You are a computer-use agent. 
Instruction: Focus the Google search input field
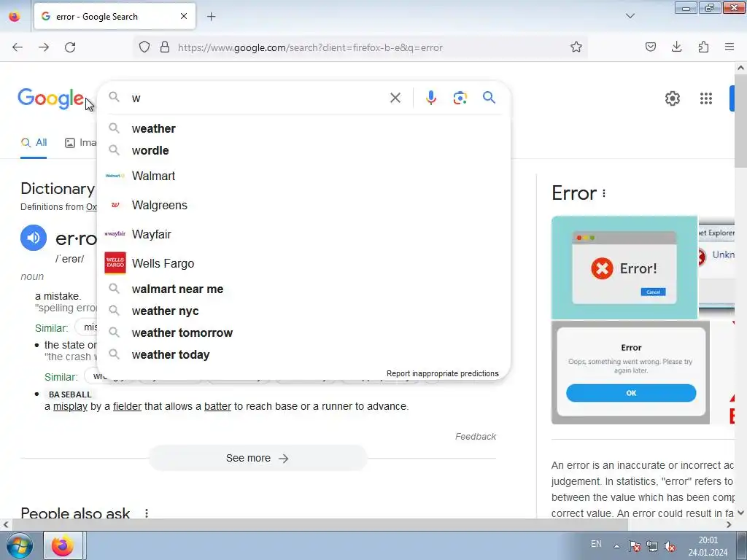click(258, 98)
